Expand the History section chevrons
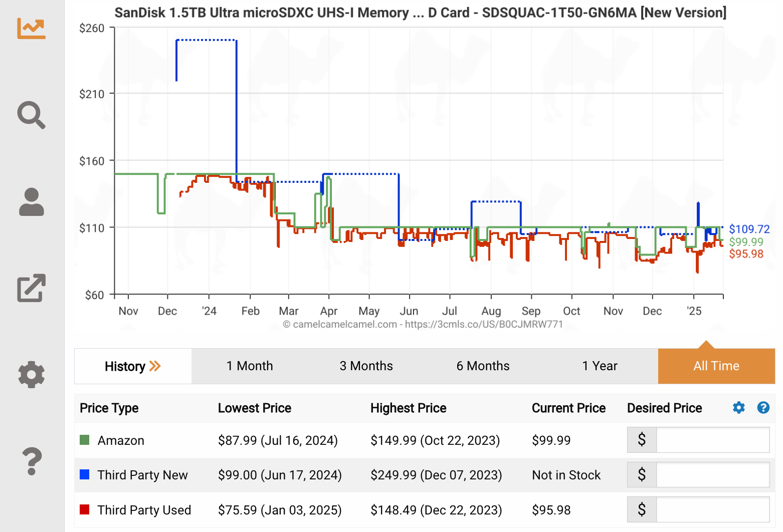Screen dimensions: 783x532 (x=155, y=366)
